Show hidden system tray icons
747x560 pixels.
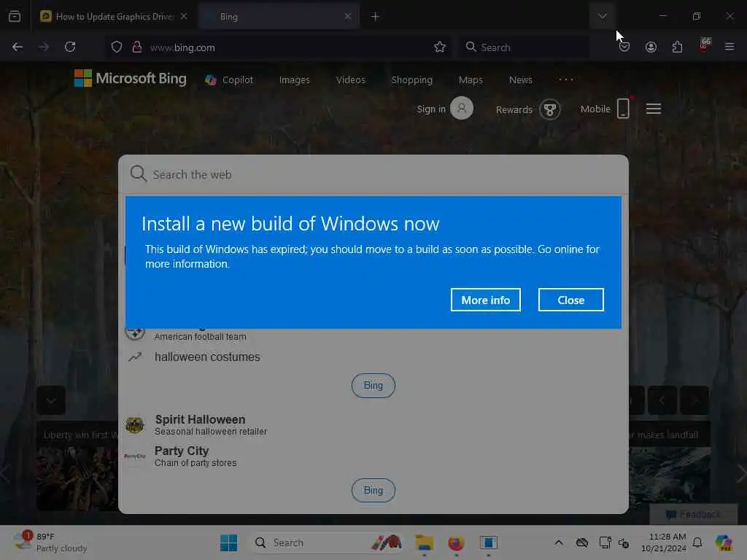(558, 542)
